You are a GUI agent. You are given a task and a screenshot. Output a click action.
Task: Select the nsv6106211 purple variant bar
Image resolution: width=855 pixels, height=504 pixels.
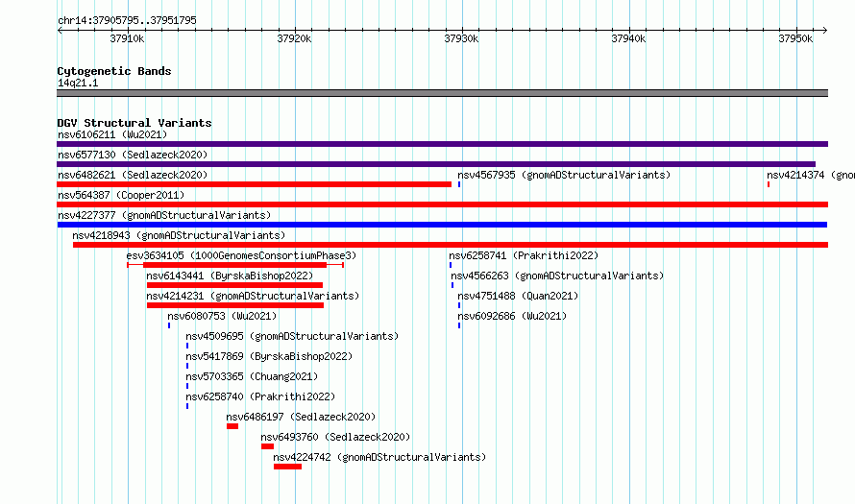coord(442,144)
